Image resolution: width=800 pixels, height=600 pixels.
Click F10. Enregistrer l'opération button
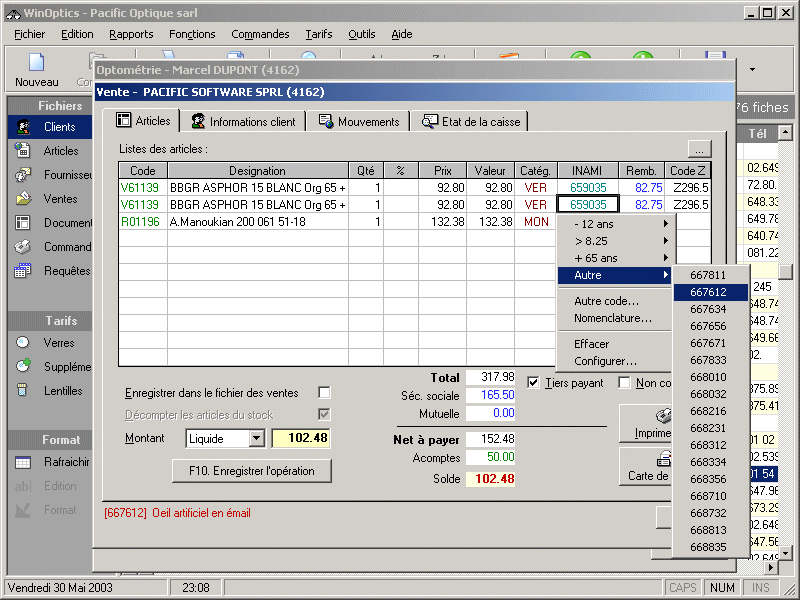(x=252, y=471)
